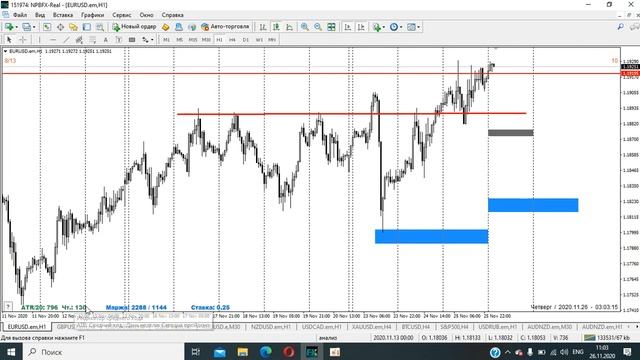Screen dimensions: 640x360
Task: Click the connection status '133531/67 kb'
Action: (608, 338)
